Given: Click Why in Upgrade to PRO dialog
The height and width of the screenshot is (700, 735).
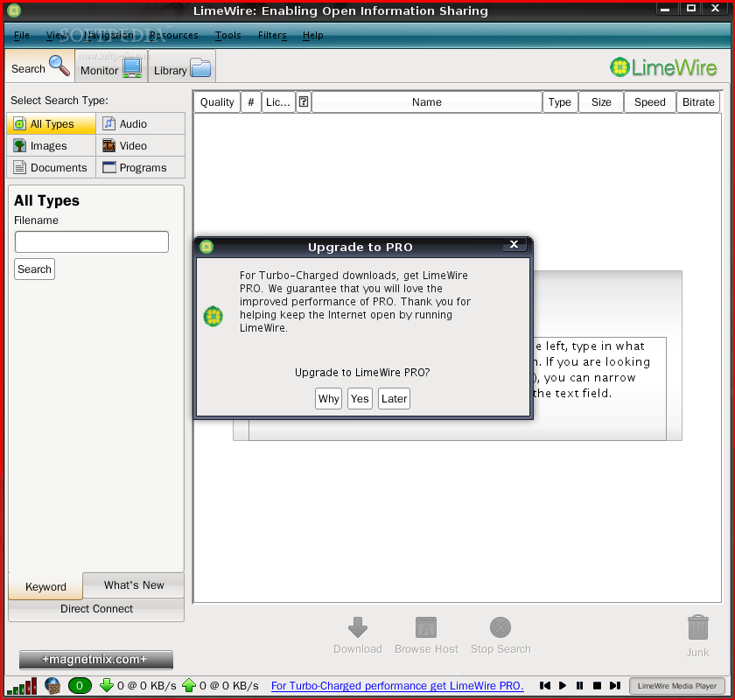Looking at the screenshot, I should click(x=329, y=398).
